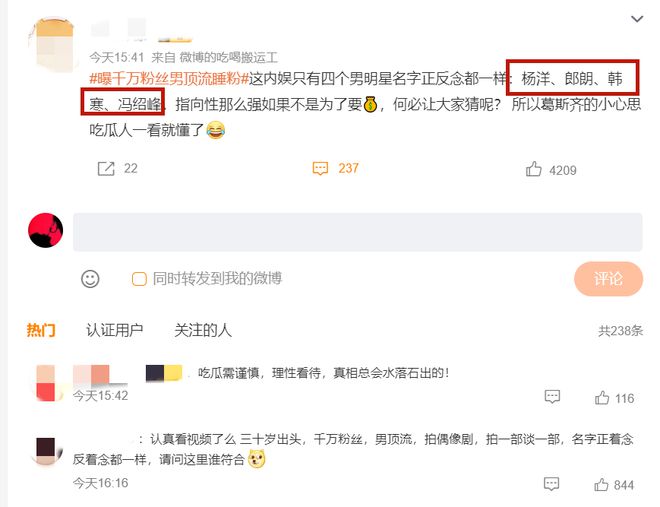Open the first commenter's avatar

click(x=47, y=383)
